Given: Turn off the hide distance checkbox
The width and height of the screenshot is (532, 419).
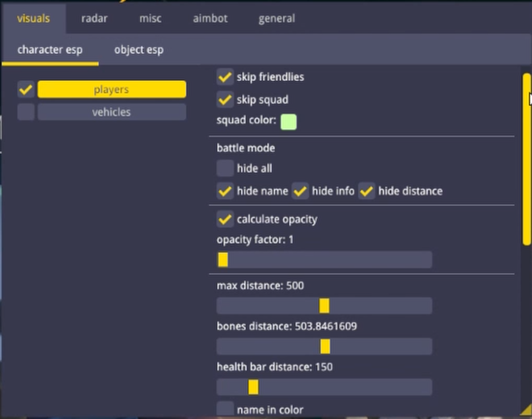Looking at the screenshot, I should (x=366, y=191).
